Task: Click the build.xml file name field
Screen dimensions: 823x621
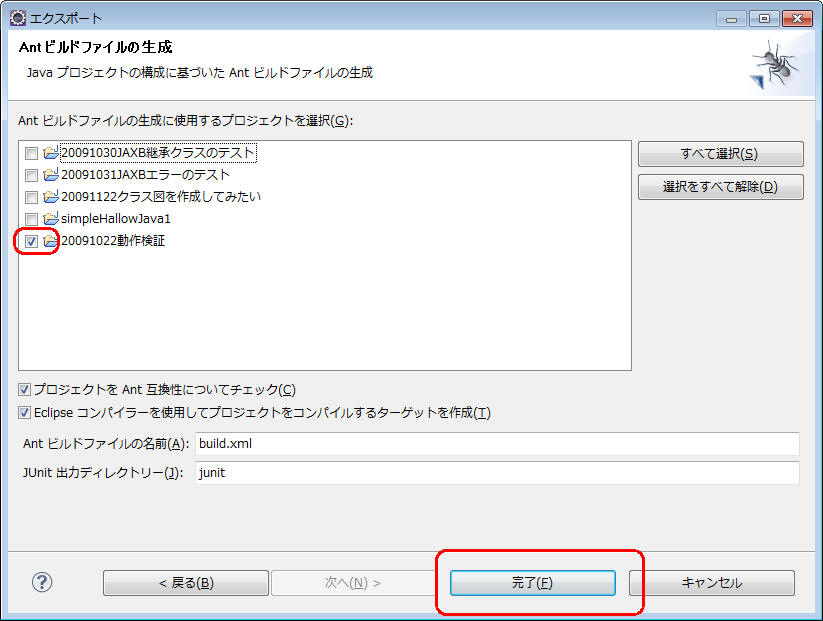Action: coord(497,444)
